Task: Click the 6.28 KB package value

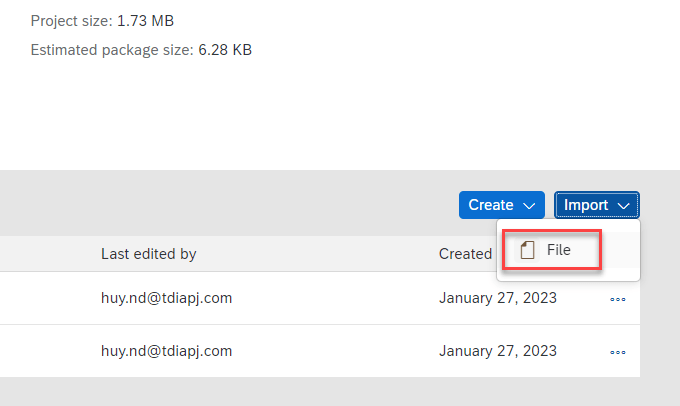Action: (225, 49)
